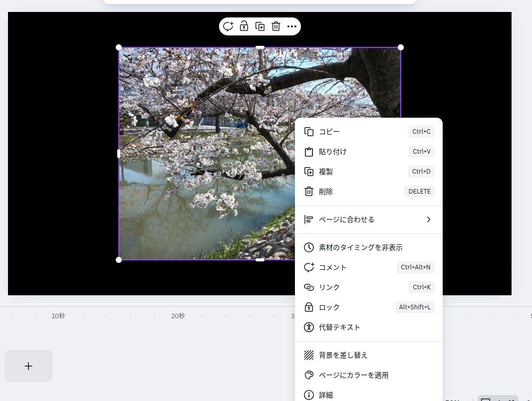Click the plus add page button
The width and height of the screenshot is (532, 401).
(28, 366)
